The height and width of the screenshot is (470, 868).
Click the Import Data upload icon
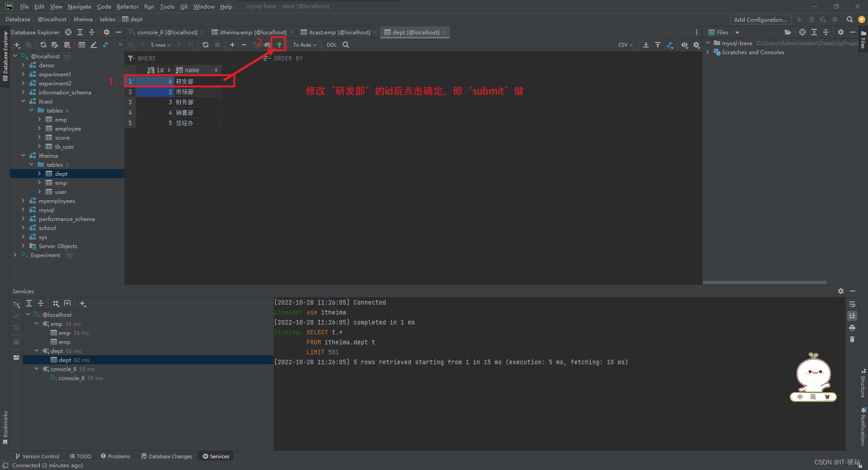tap(658, 45)
